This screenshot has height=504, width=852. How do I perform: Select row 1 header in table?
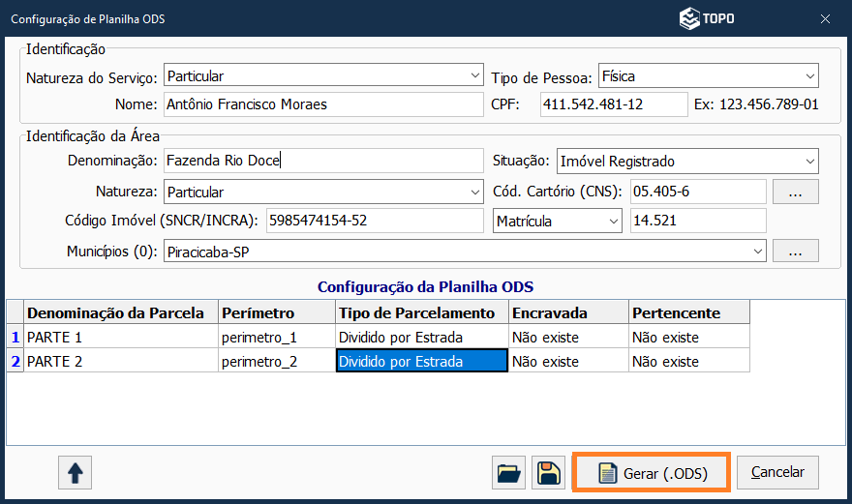click(15, 338)
